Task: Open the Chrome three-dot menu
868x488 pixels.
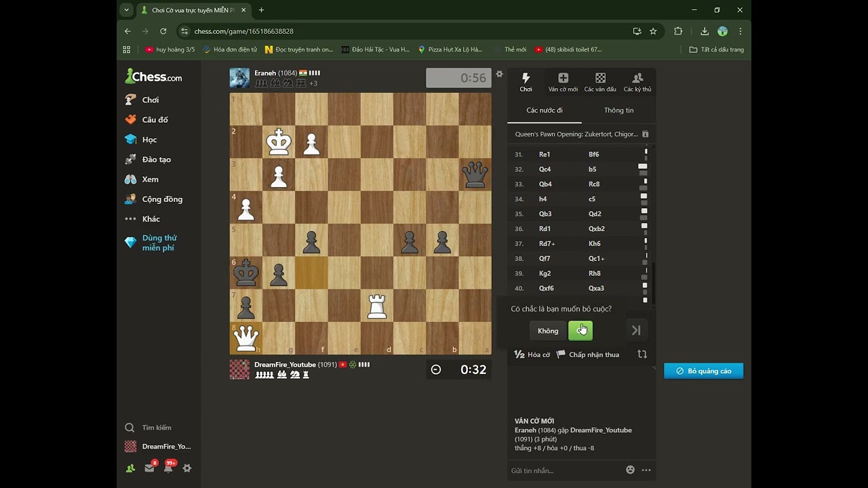Action: point(740,31)
